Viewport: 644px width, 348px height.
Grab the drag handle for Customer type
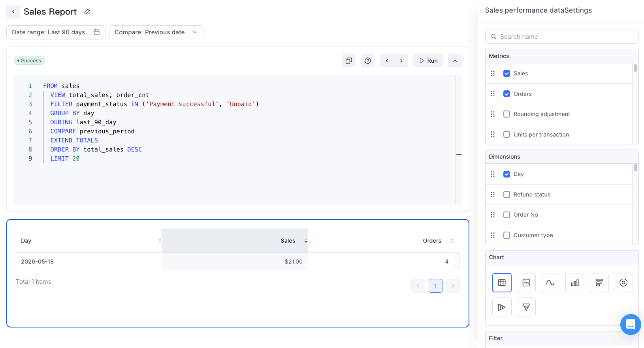click(x=493, y=235)
